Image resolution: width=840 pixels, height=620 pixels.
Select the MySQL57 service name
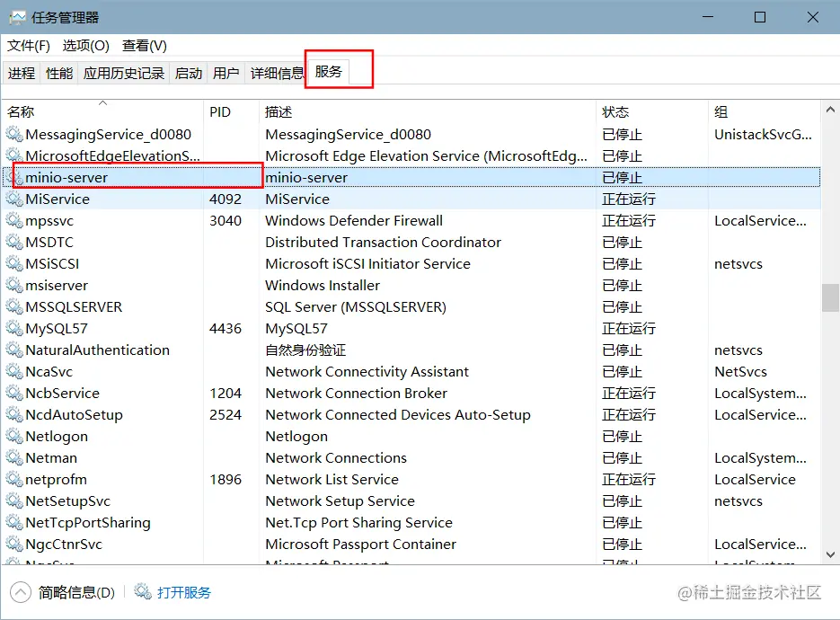57,328
